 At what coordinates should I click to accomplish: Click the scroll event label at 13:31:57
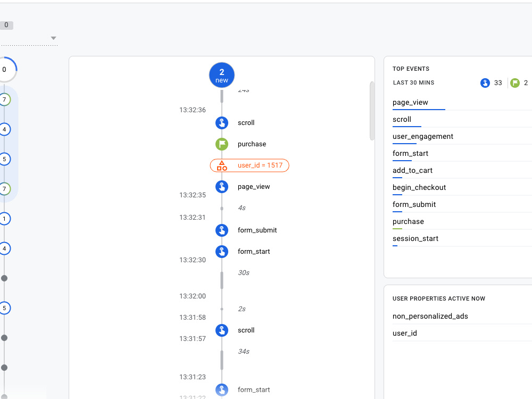click(246, 330)
